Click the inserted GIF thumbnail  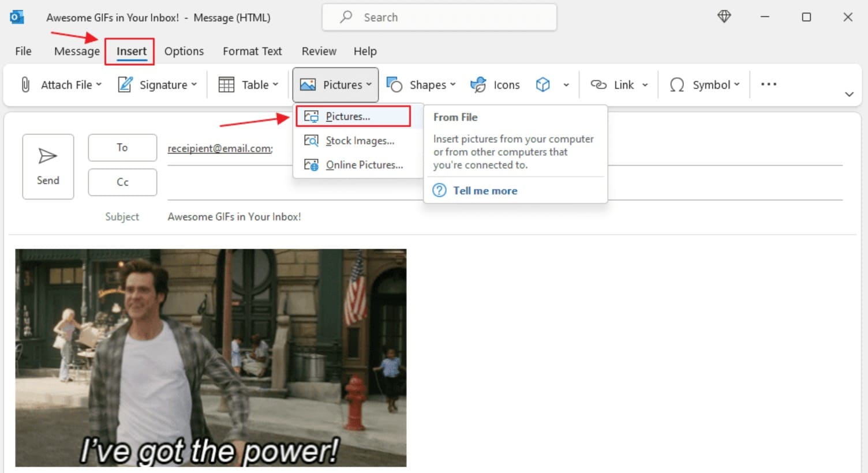click(211, 357)
